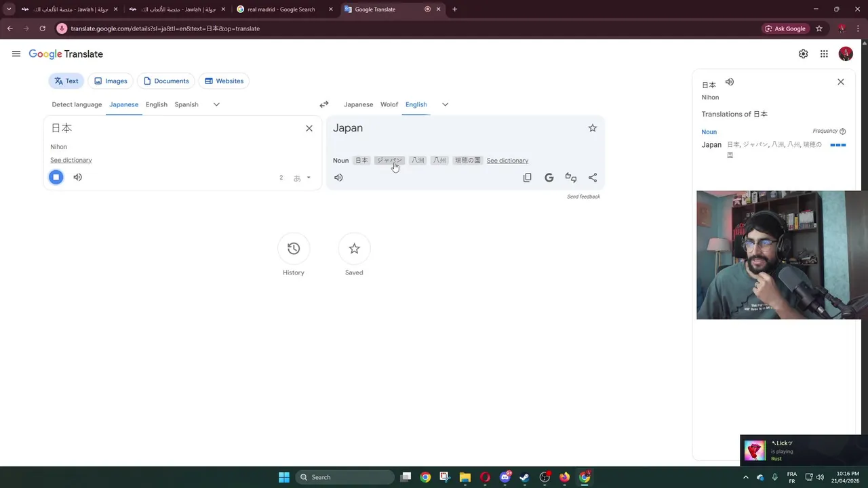
Task: Click the Japan entry in the side panel
Action: [x=711, y=145]
